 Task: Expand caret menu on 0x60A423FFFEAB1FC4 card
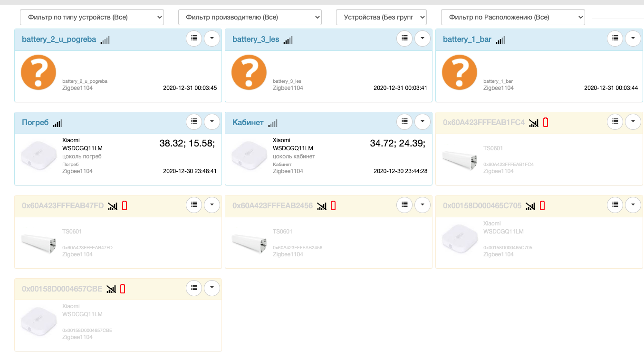(x=633, y=122)
